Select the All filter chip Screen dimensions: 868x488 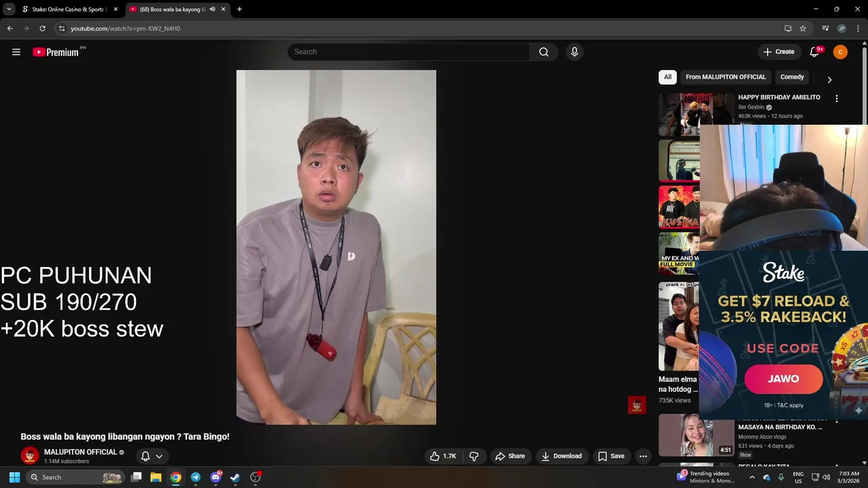667,77
